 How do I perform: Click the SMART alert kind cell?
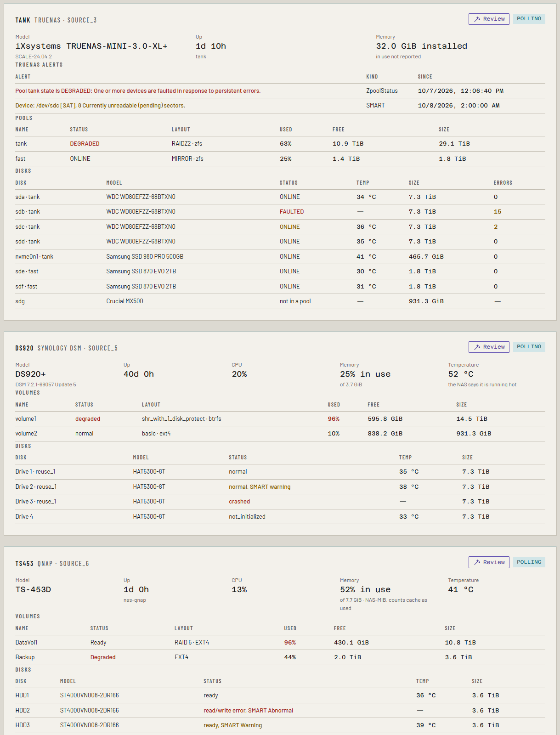(375, 106)
